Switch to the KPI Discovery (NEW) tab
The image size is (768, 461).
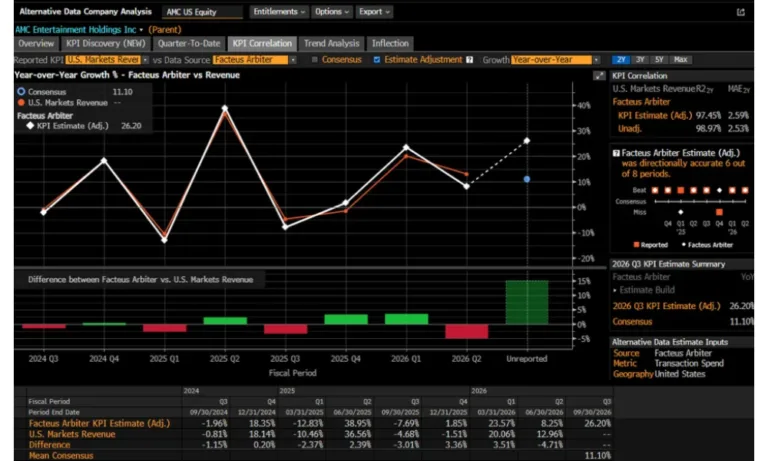tap(106, 44)
